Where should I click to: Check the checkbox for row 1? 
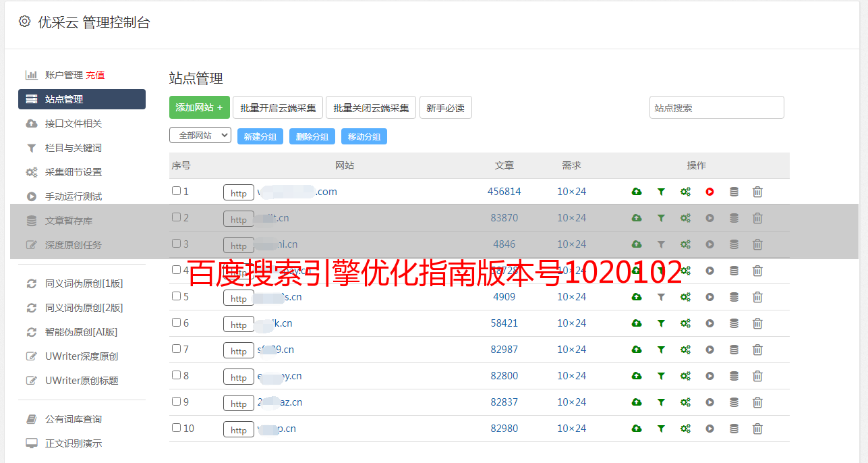(176, 191)
